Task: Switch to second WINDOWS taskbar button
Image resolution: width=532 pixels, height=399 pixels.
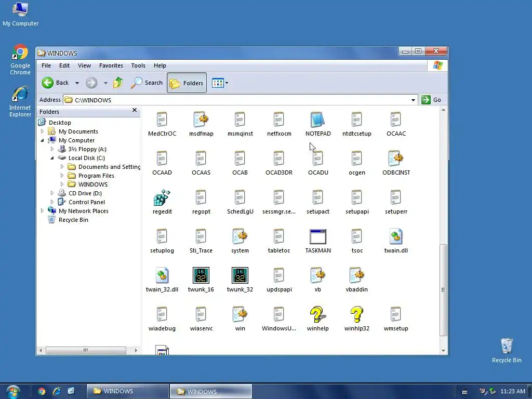Action: pos(211,391)
